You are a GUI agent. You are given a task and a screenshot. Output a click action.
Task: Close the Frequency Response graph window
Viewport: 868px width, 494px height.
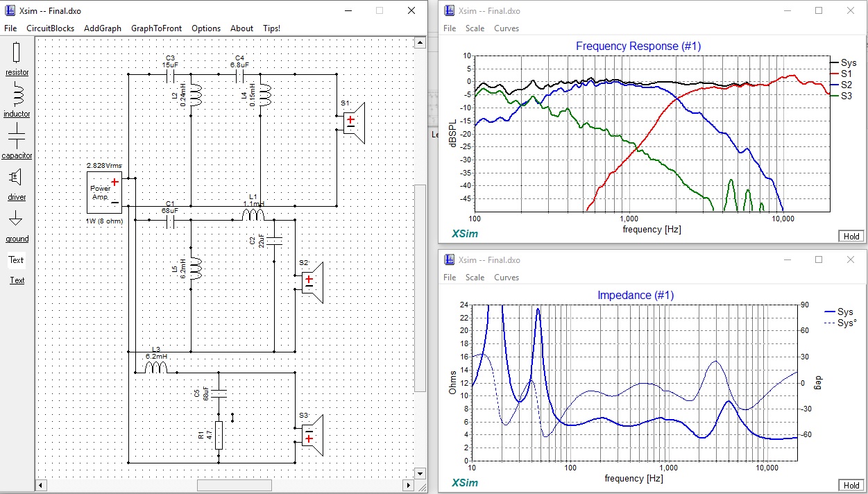click(851, 10)
